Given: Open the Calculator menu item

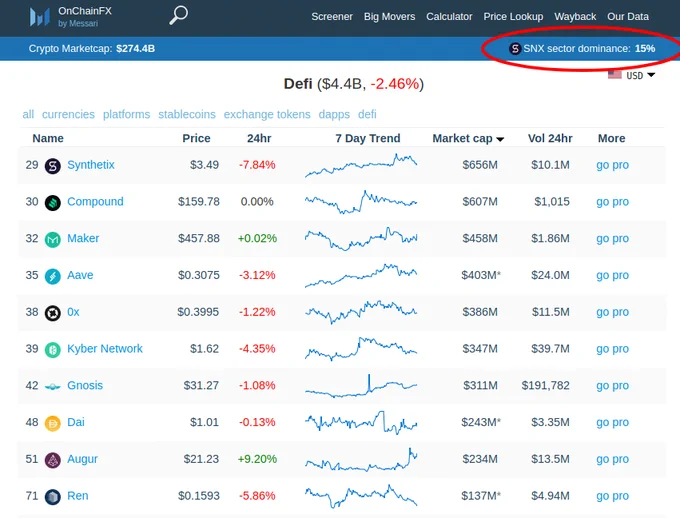Looking at the screenshot, I should pos(449,16).
